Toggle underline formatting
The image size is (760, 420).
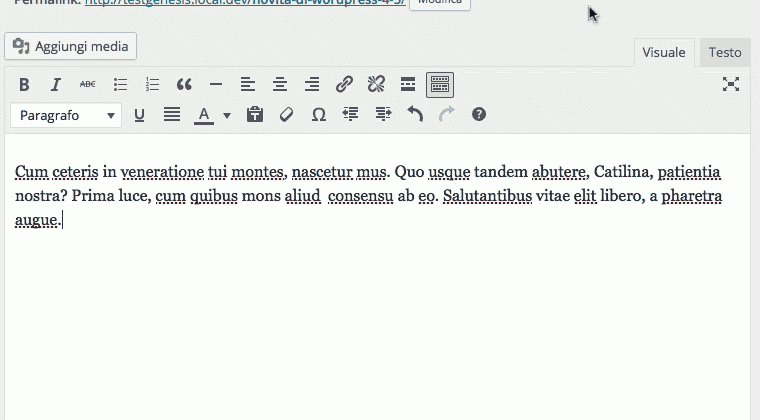pyautogui.click(x=139, y=115)
